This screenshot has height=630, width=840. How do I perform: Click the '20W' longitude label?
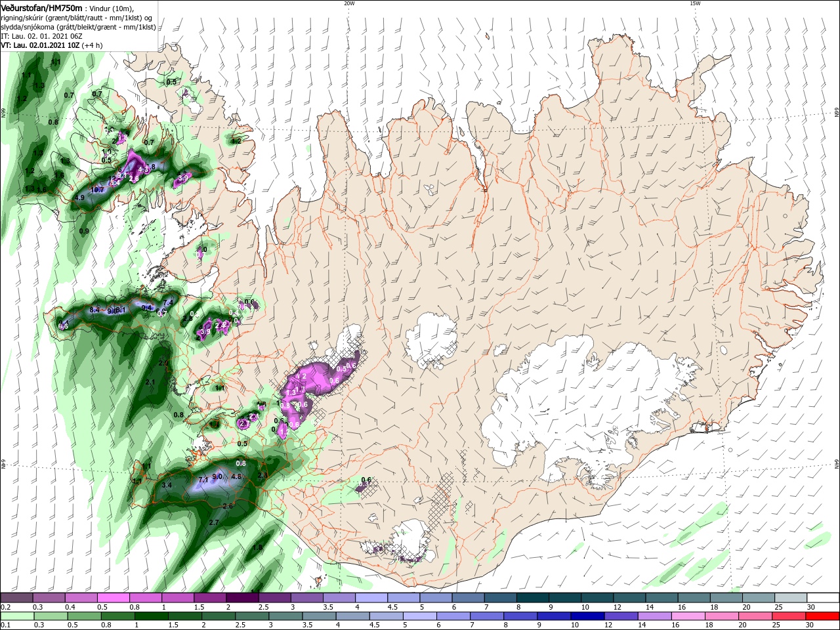(x=349, y=3)
